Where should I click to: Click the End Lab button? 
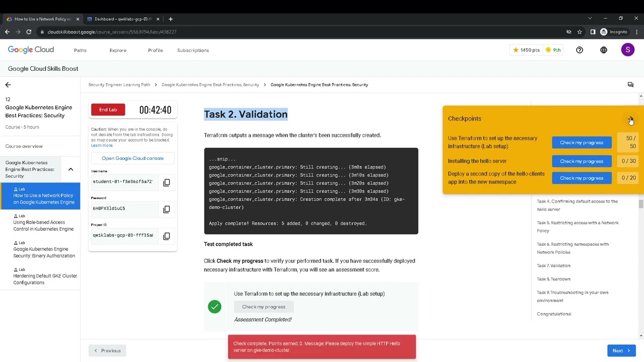[x=108, y=110]
